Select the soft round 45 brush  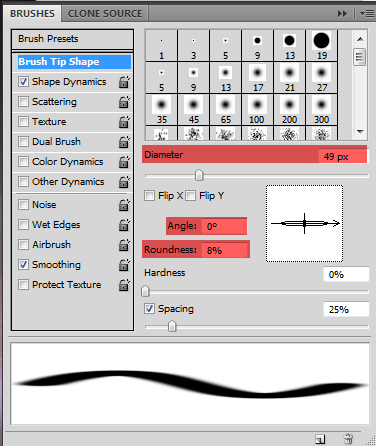click(x=193, y=110)
